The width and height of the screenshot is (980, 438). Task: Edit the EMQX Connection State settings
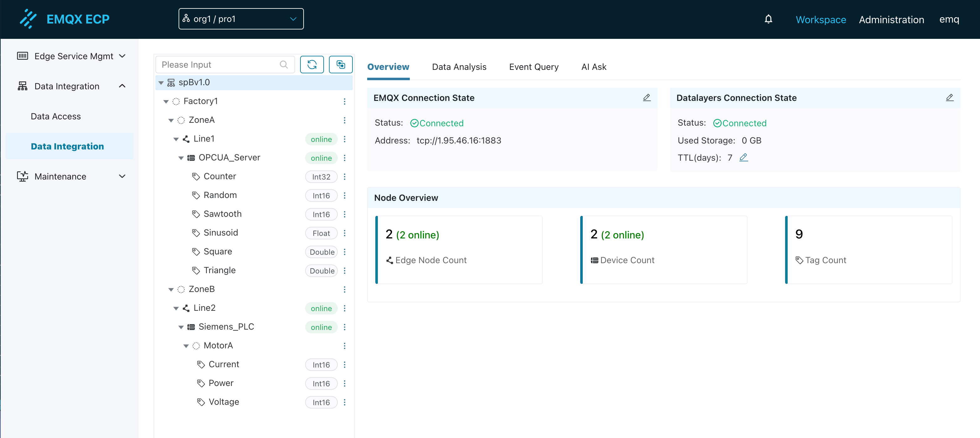tap(646, 98)
